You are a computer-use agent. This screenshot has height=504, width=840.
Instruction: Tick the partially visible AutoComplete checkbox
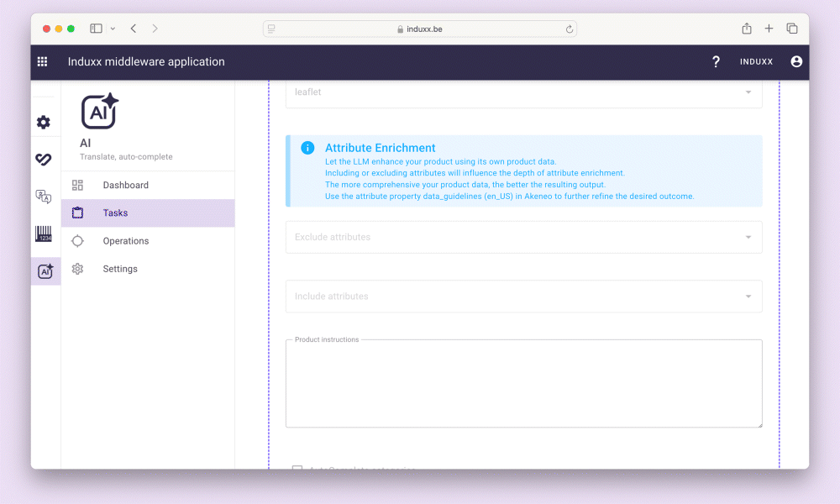(297, 469)
